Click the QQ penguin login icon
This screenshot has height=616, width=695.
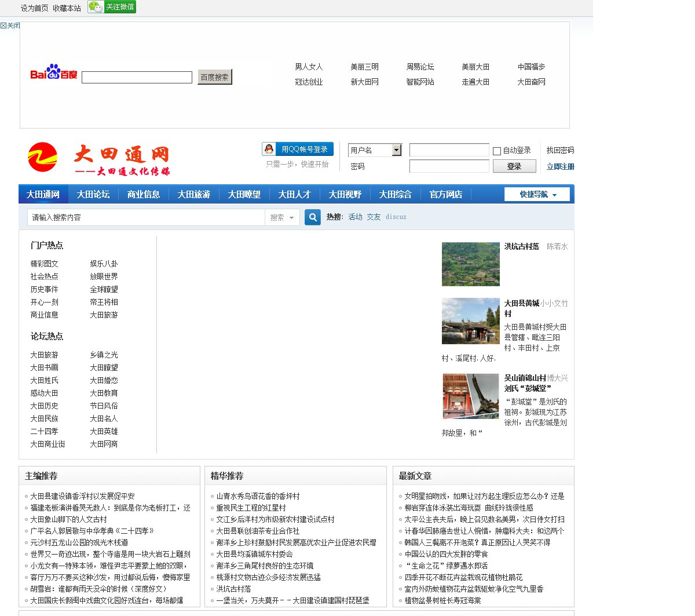pyautogui.click(x=269, y=149)
